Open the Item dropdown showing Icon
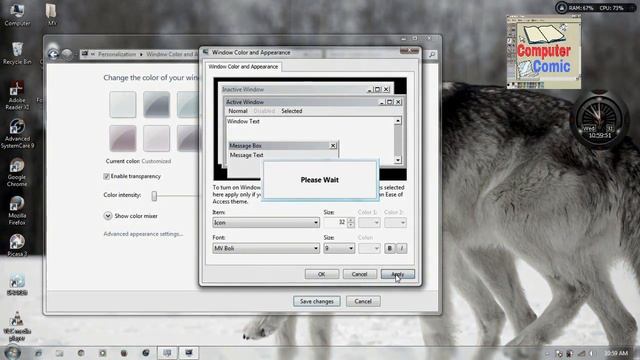Screen dimensions: 640x360 pyautogui.click(x=266, y=222)
